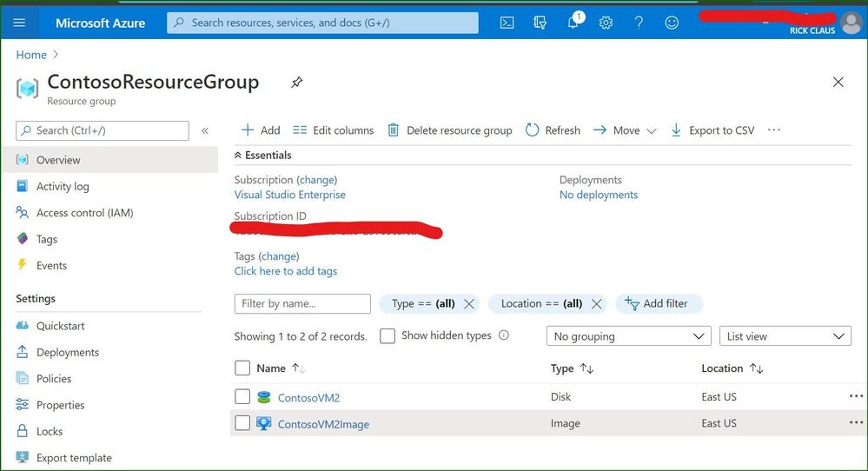Focus the left menu Search (Ctrl+/) field
This screenshot has width=868, height=471.
[103, 130]
